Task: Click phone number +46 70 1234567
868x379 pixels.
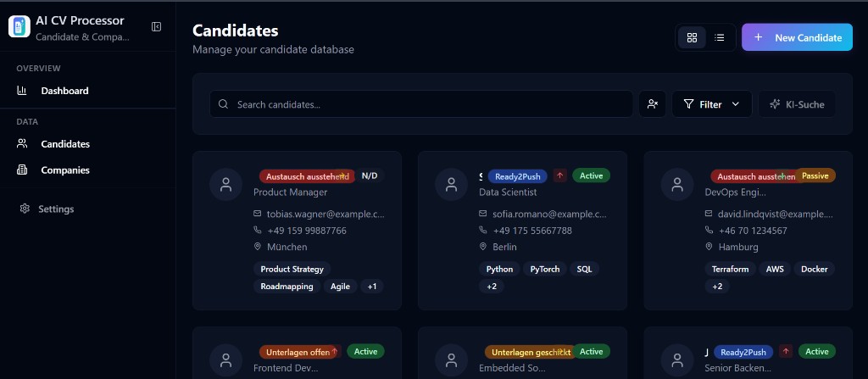Action: click(x=753, y=231)
